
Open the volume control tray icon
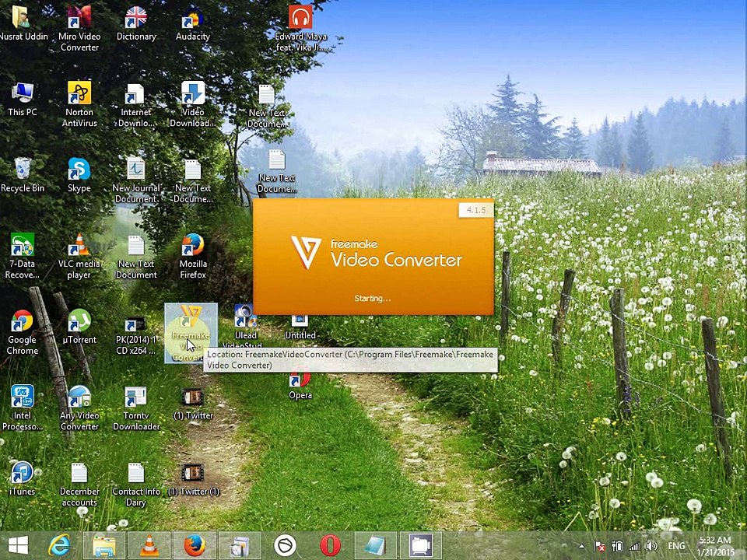(652, 546)
